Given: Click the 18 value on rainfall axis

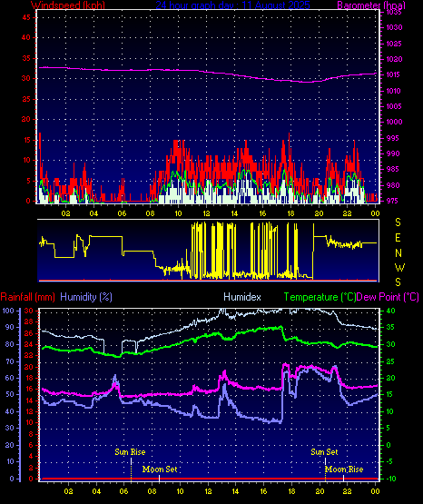Looking at the screenshot, I should click(x=29, y=378).
